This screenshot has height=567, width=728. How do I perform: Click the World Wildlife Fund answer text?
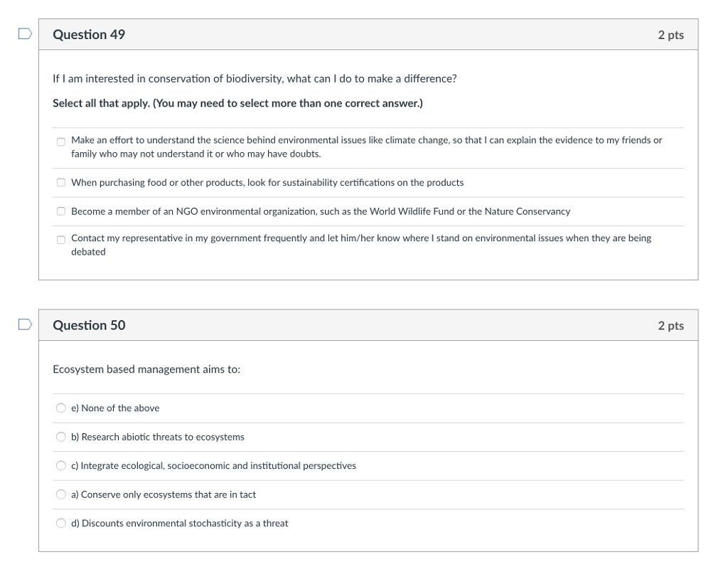click(321, 211)
